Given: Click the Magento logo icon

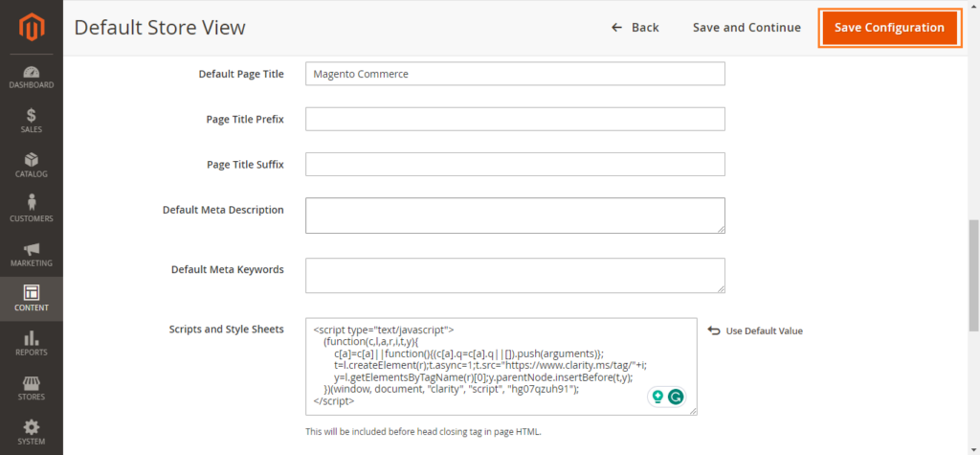Looking at the screenshot, I should [32, 27].
